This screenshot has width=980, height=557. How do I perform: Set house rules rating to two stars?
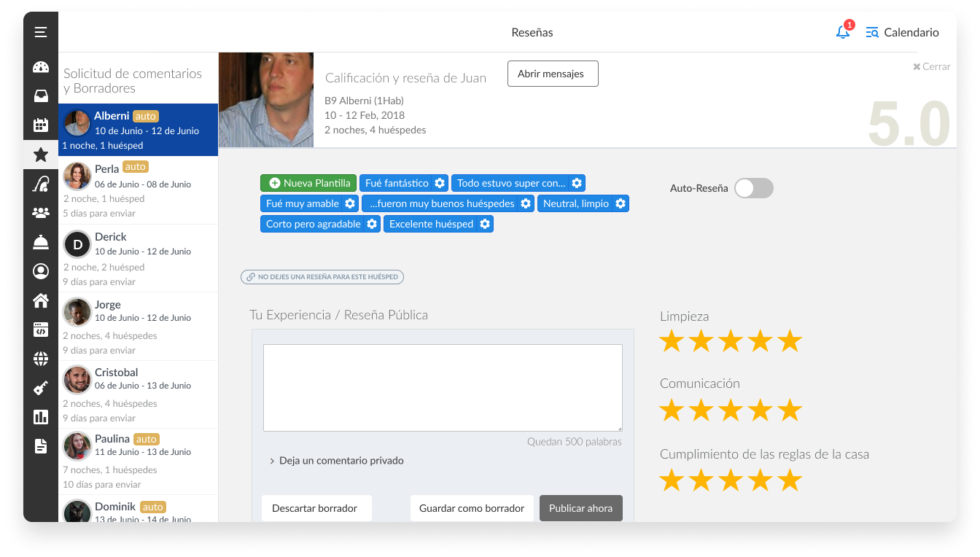coord(701,480)
